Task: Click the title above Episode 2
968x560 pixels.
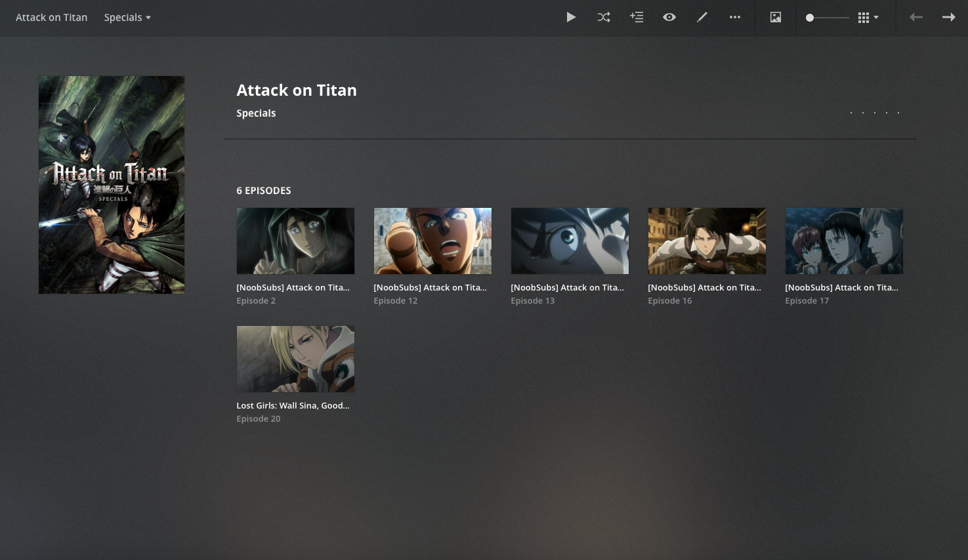Action: tap(293, 287)
